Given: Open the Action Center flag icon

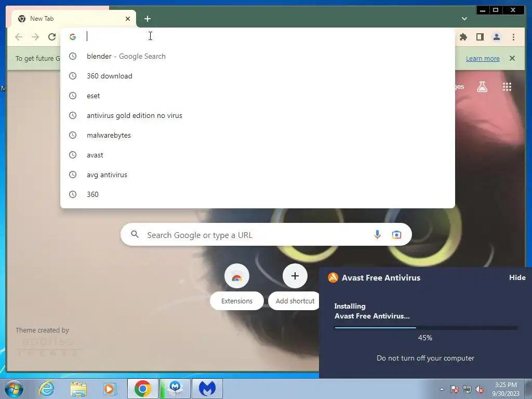Looking at the screenshot, I should [454, 389].
